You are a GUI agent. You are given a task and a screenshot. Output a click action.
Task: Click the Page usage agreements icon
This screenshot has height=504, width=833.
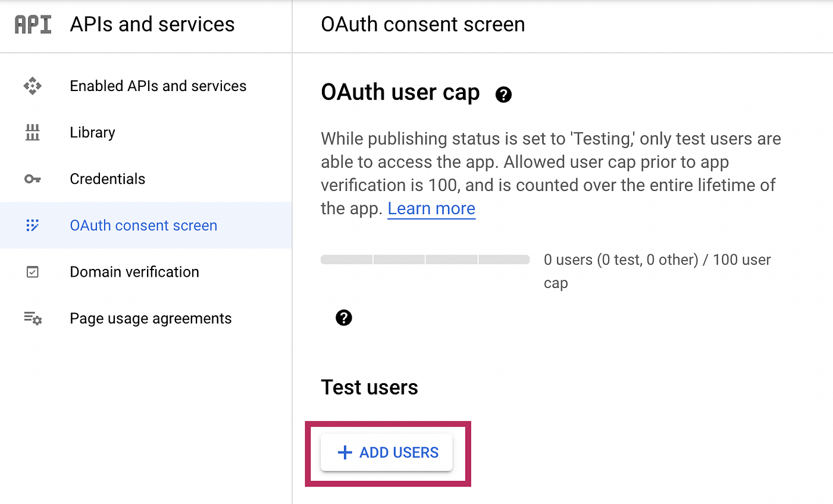pyautogui.click(x=33, y=318)
